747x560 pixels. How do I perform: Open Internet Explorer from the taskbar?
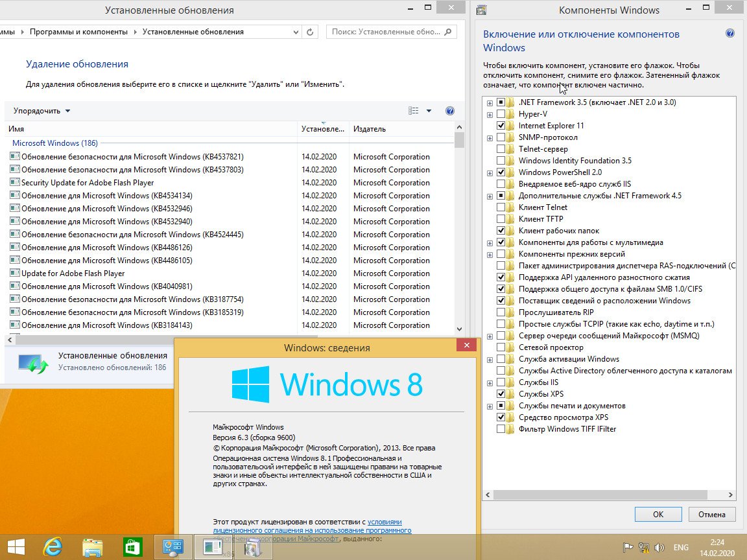point(53,548)
